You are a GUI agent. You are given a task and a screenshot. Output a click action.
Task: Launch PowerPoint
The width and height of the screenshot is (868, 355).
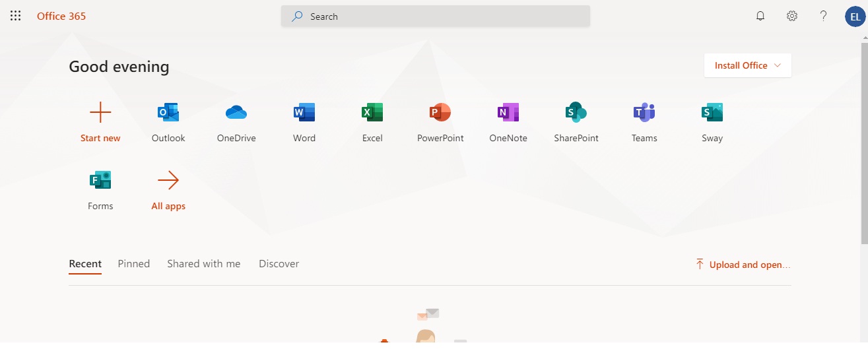(x=440, y=122)
